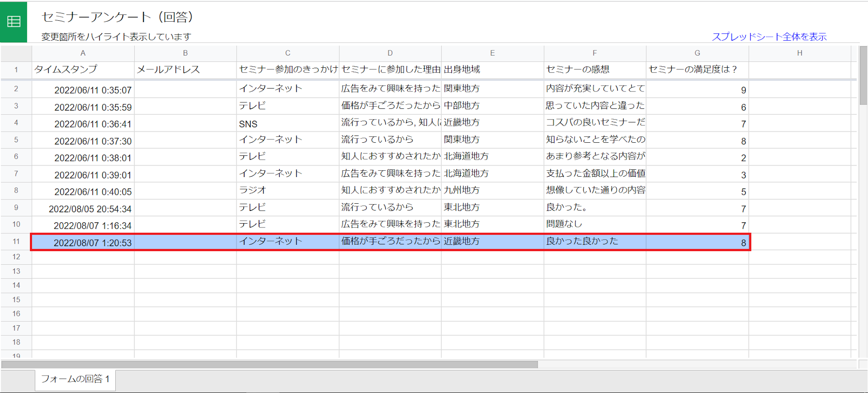This screenshot has width=868, height=393.
Task: Click the 出身地域 header cell
Action: tap(492, 70)
